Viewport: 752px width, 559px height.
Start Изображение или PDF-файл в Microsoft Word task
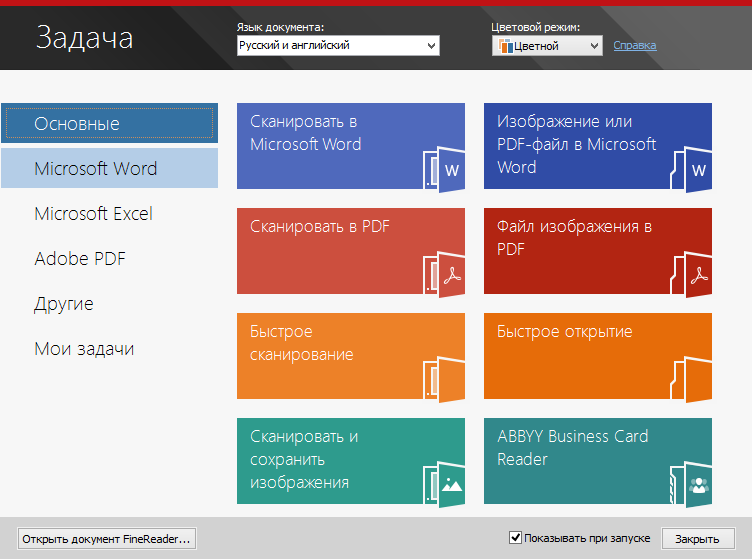(598, 146)
